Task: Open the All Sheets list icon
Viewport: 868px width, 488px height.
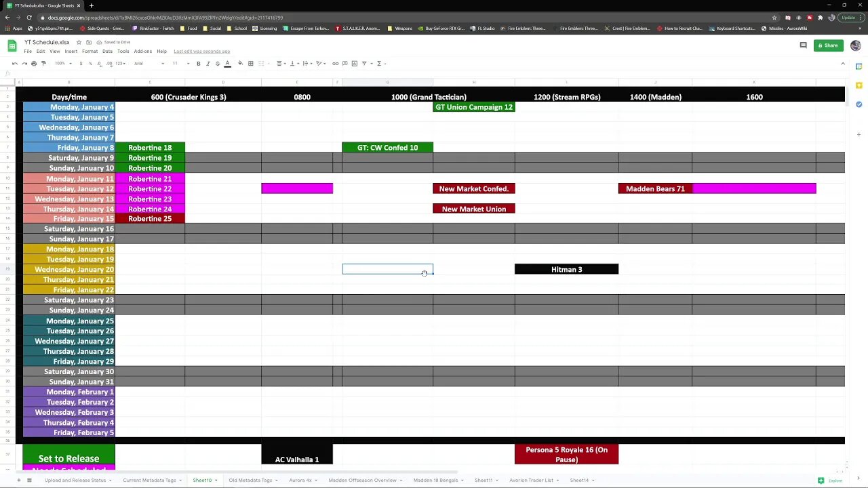Action: coord(29,481)
